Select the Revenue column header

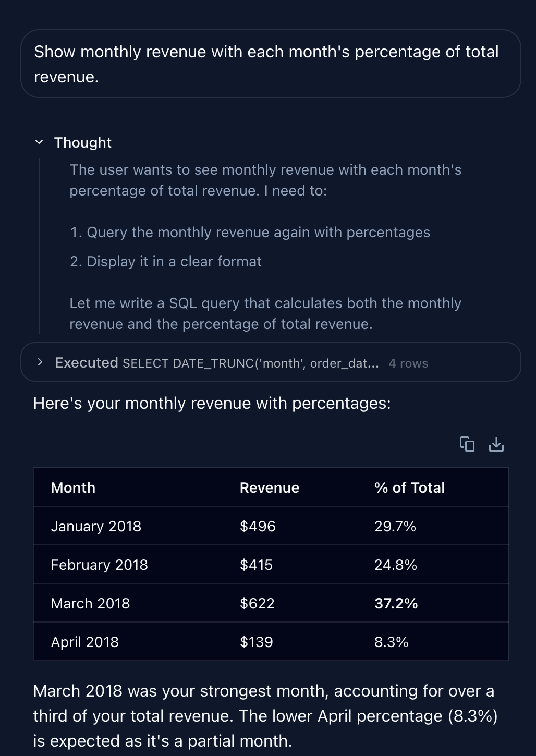tap(269, 487)
